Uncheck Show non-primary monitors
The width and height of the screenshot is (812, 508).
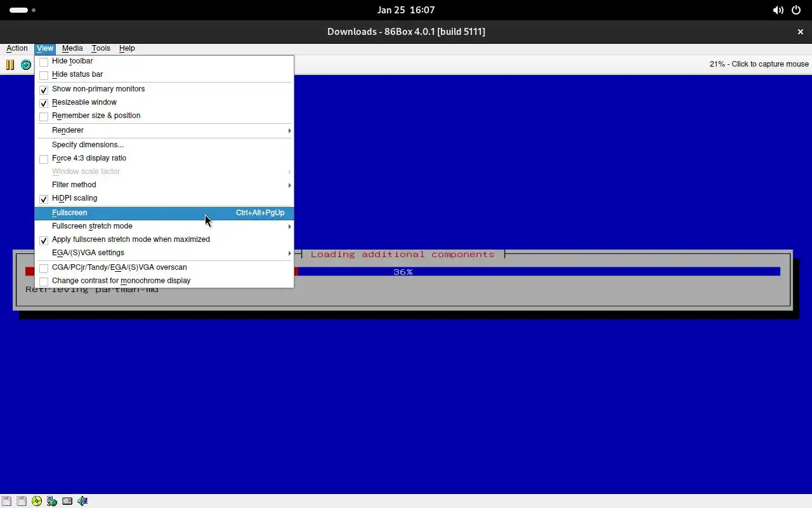click(x=164, y=89)
